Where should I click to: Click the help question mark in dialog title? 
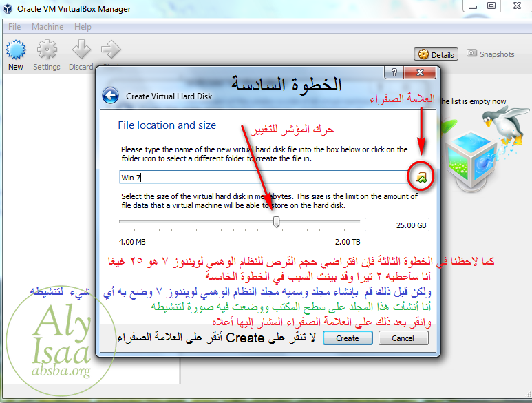[x=394, y=72]
